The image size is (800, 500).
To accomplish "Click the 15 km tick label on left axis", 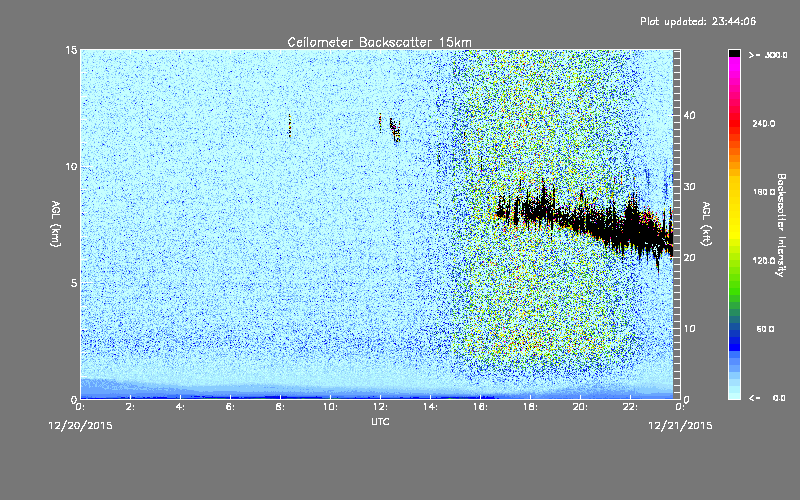I will coord(71,50).
